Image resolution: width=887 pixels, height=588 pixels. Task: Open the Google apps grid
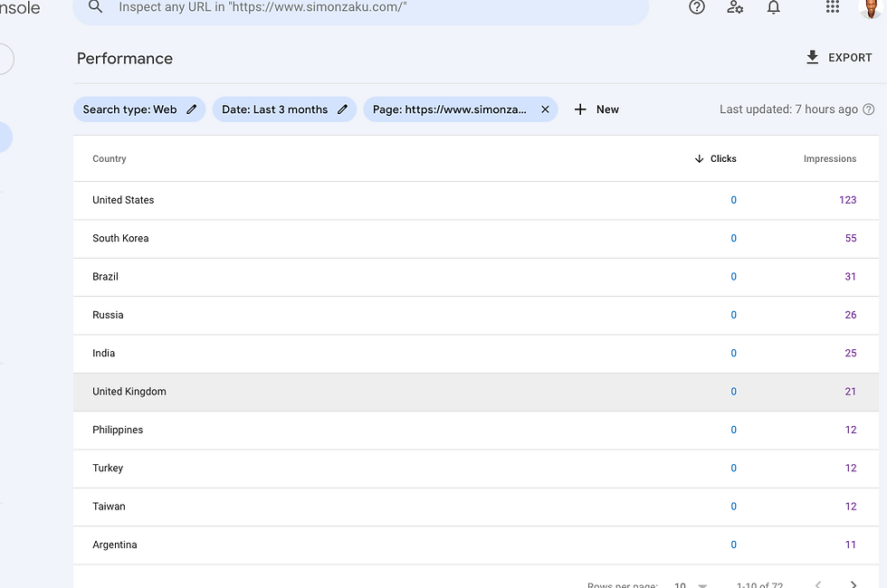(x=833, y=7)
